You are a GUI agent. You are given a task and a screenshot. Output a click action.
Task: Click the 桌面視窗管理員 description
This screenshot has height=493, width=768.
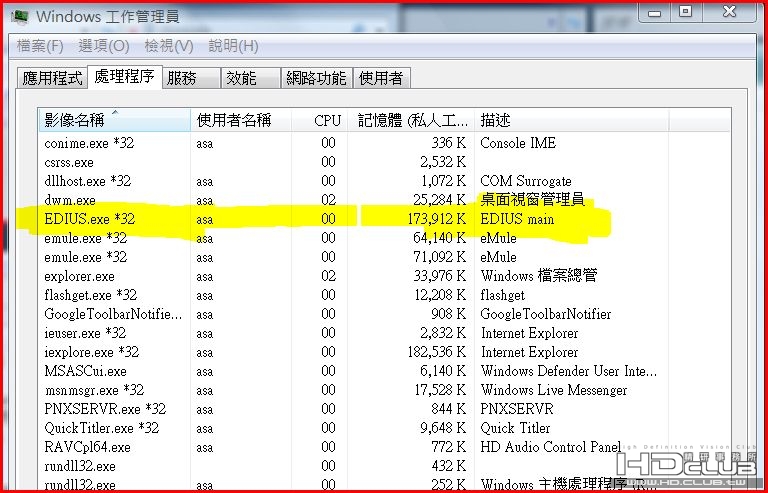click(532, 200)
